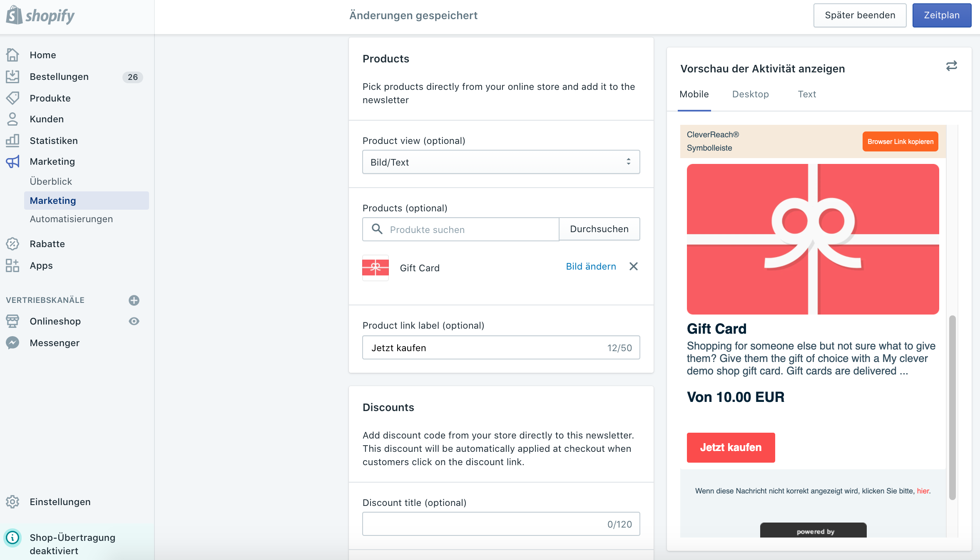
Task: Expand the Marketing sidebar section
Action: pos(52,161)
